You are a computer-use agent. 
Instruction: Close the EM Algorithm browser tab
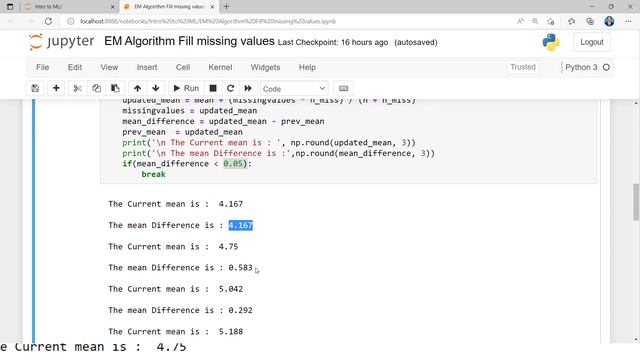coord(212,7)
